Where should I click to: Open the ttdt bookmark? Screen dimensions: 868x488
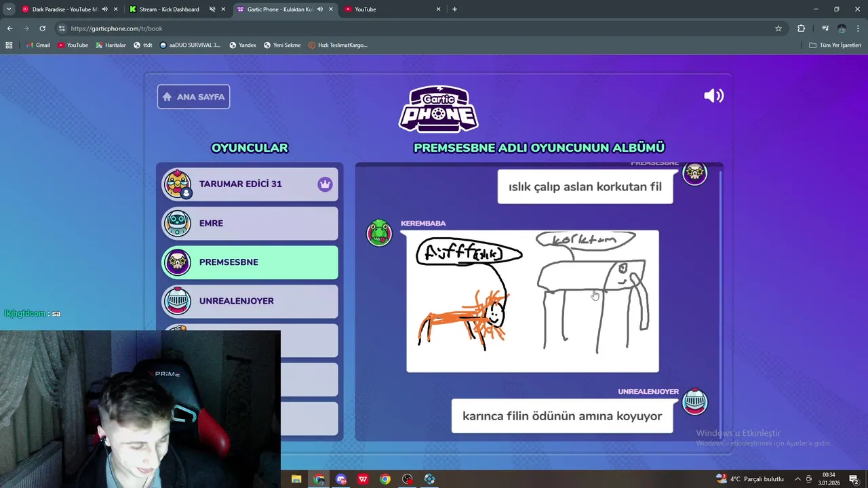click(143, 45)
